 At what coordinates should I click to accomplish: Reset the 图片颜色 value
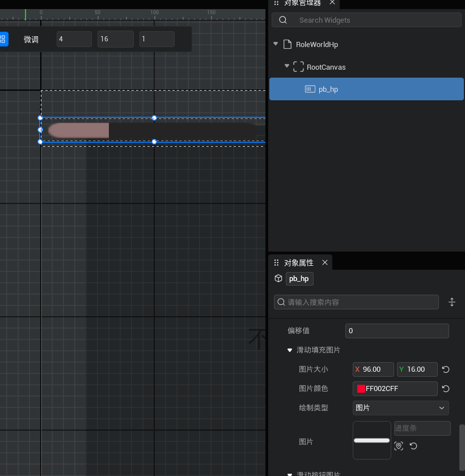tap(446, 389)
